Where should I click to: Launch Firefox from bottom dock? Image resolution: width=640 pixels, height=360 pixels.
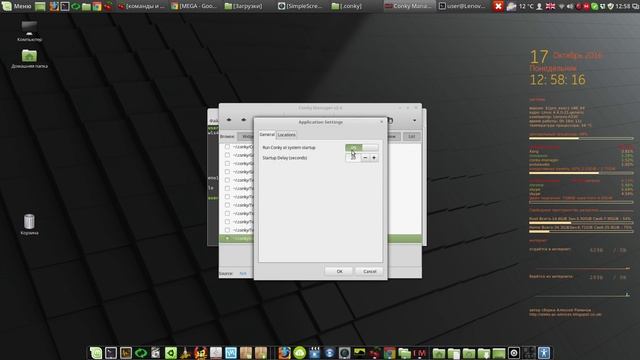pos(284,353)
